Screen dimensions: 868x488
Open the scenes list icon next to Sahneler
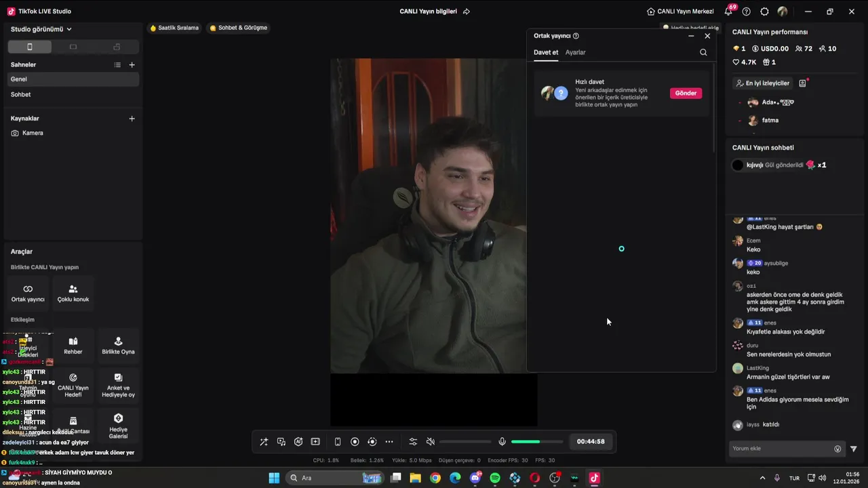[x=117, y=65]
